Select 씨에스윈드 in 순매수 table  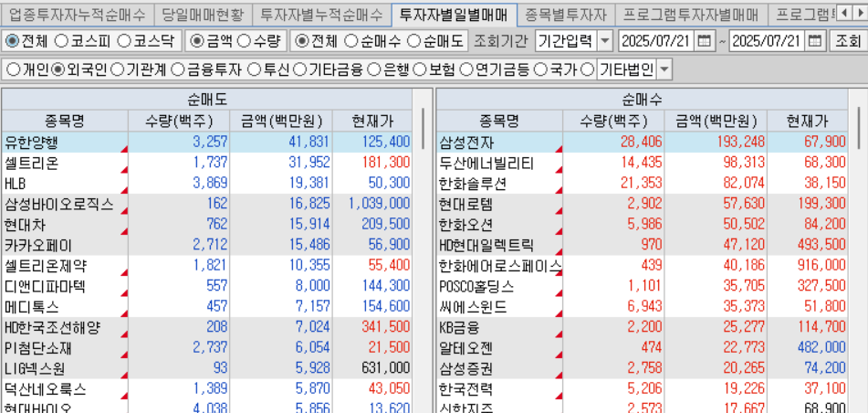coord(642,307)
